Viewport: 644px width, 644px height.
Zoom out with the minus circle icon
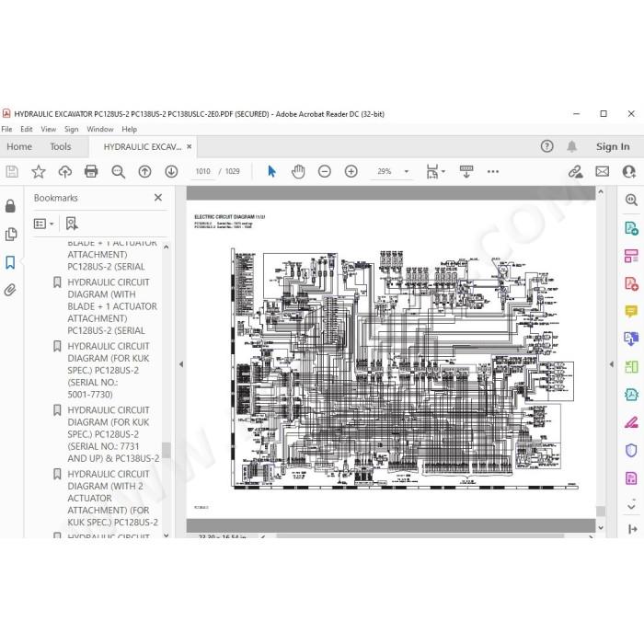[x=325, y=171]
